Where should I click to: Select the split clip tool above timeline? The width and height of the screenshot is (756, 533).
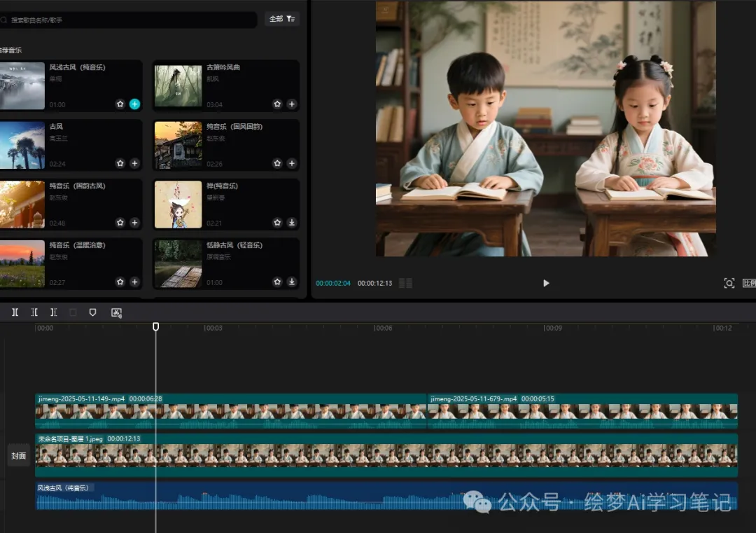tap(15, 312)
